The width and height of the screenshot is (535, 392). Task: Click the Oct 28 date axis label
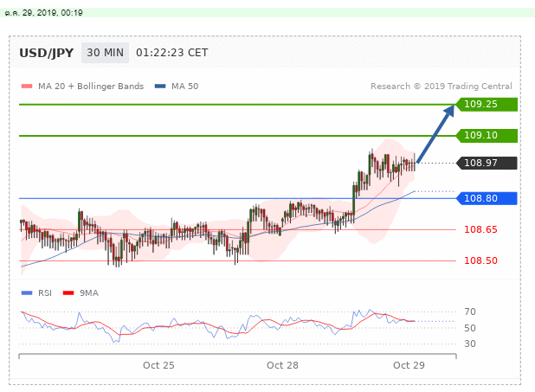click(x=282, y=365)
